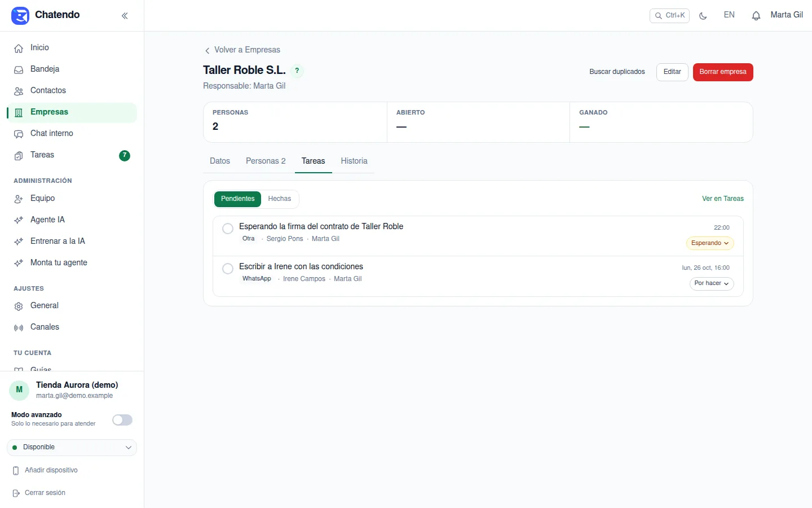Switch language with EN button

(729, 15)
